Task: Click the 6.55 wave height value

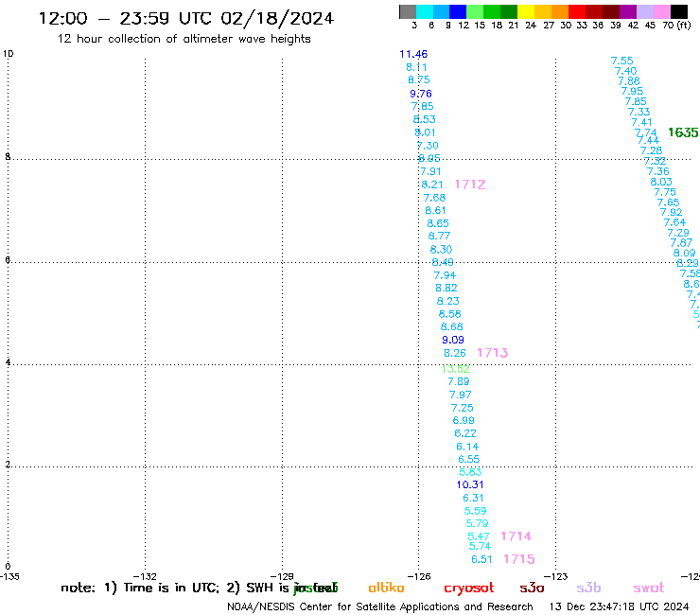Action: point(469,459)
